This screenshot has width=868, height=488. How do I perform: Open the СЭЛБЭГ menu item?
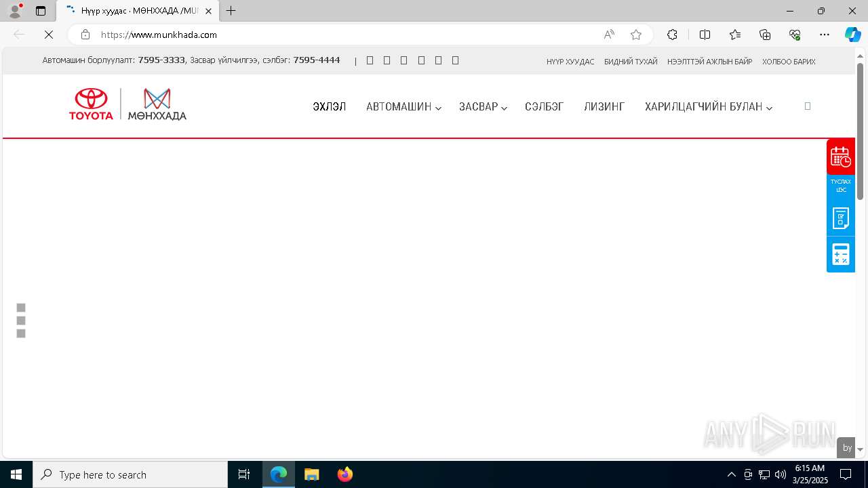(544, 107)
